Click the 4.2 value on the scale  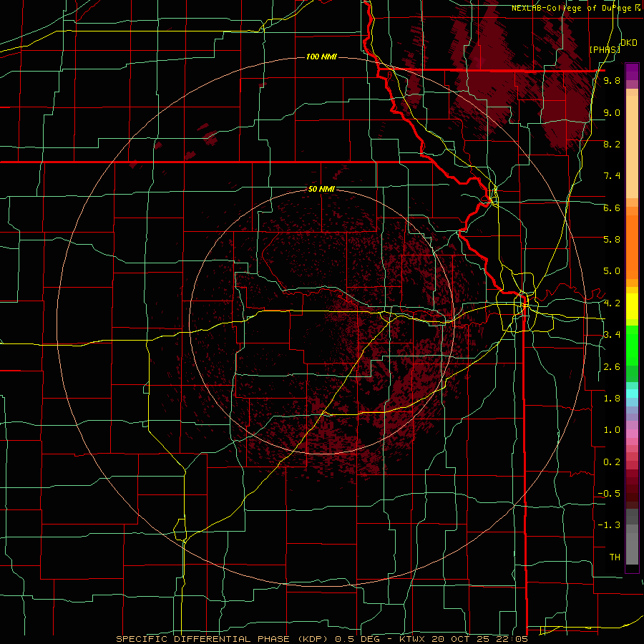612,303
